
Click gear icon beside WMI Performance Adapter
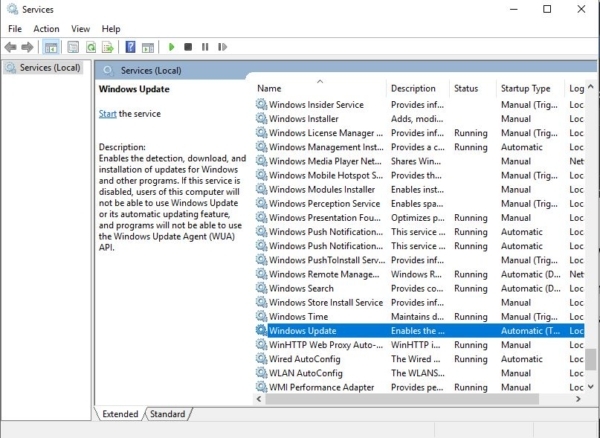click(261, 387)
